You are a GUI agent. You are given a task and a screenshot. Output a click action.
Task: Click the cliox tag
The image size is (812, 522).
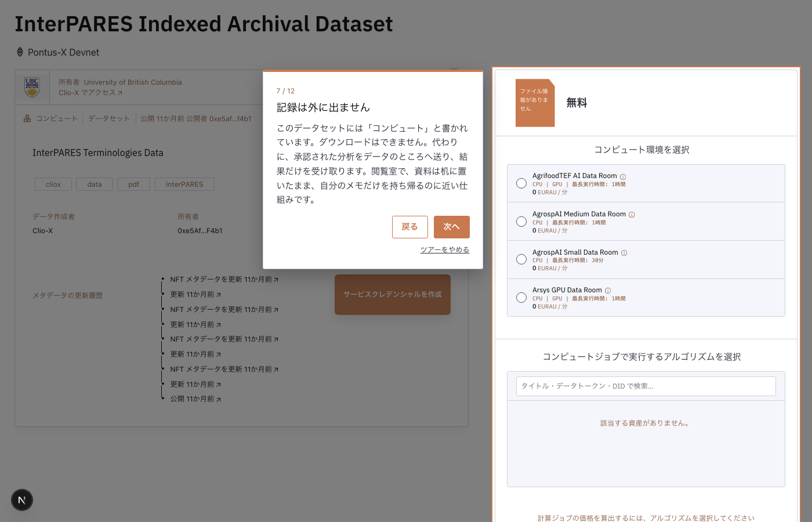[x=53, y=184]
